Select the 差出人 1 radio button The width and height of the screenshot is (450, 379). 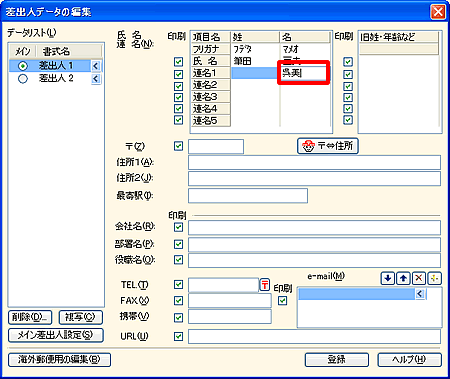(23, 66)
